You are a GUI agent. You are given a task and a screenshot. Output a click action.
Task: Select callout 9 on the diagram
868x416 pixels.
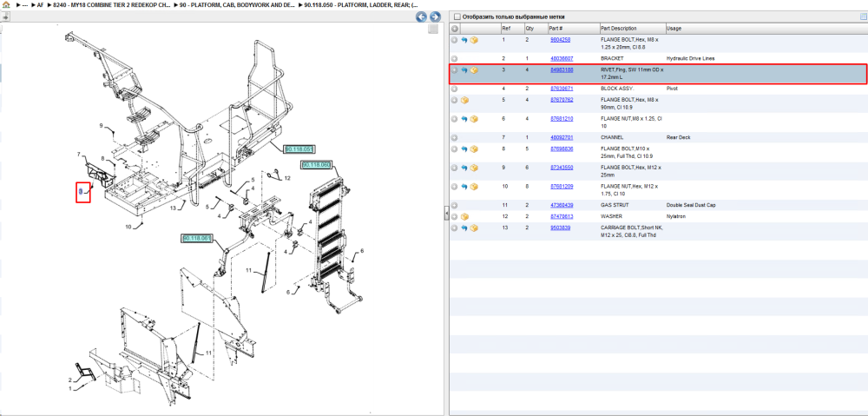click(102, 126)
